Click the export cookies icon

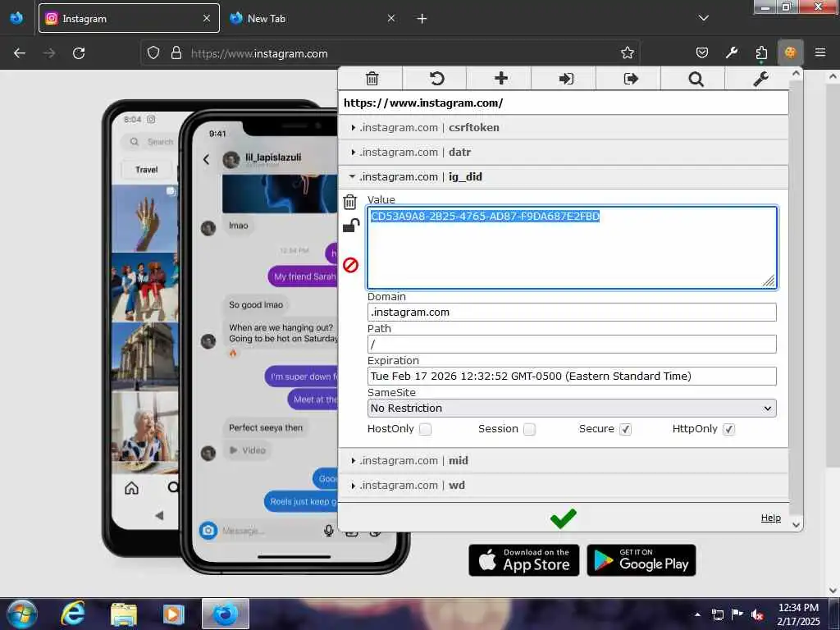[x=631, y=79]
